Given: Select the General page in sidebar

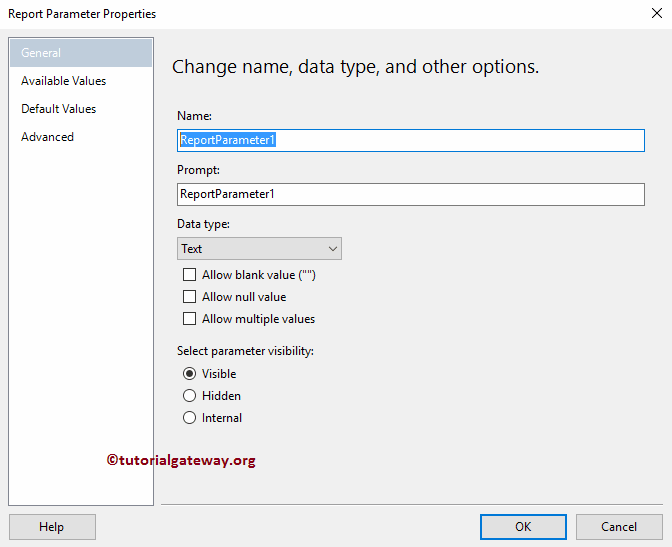Looking at the screenshot, I should [x=41, y=53].
